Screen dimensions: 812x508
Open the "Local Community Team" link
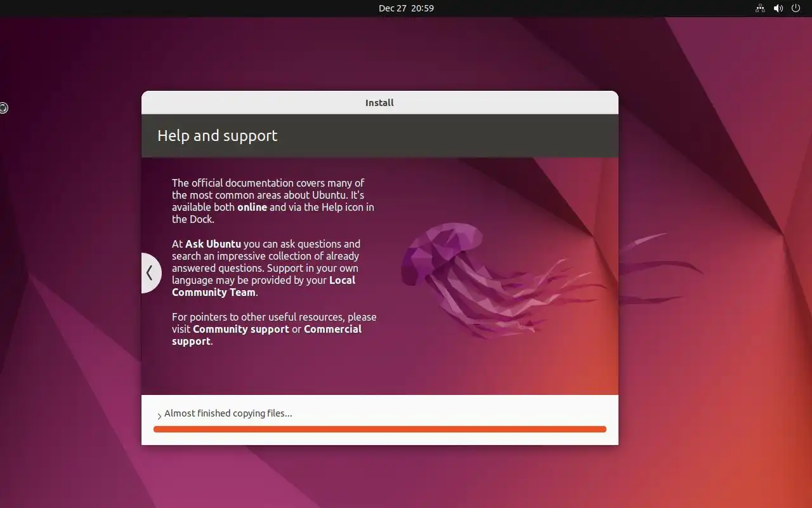point(263,286)
